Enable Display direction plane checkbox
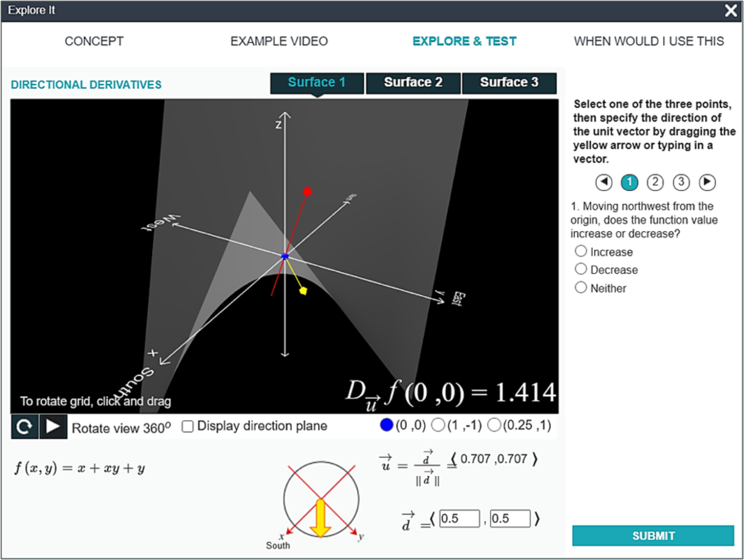Screen dimensions: 744x560 coord(187,426)
